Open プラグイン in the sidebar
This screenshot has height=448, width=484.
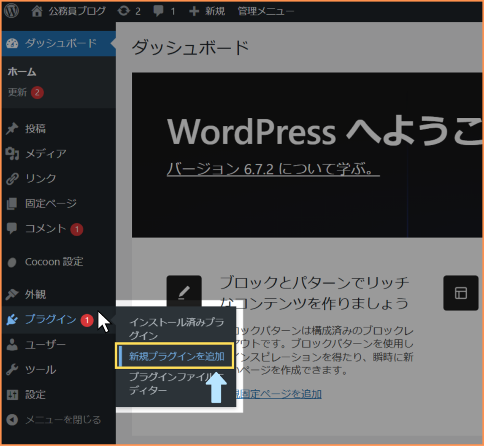51,319
